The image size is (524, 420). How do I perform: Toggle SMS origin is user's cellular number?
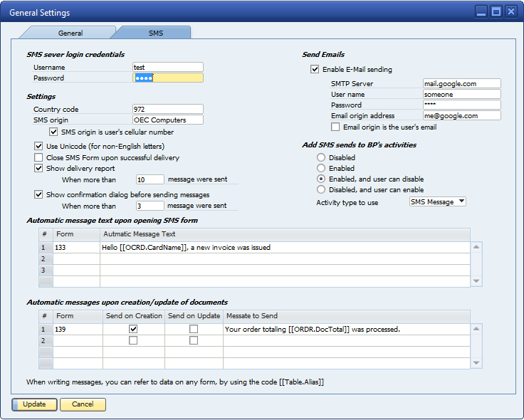(53, 132)
